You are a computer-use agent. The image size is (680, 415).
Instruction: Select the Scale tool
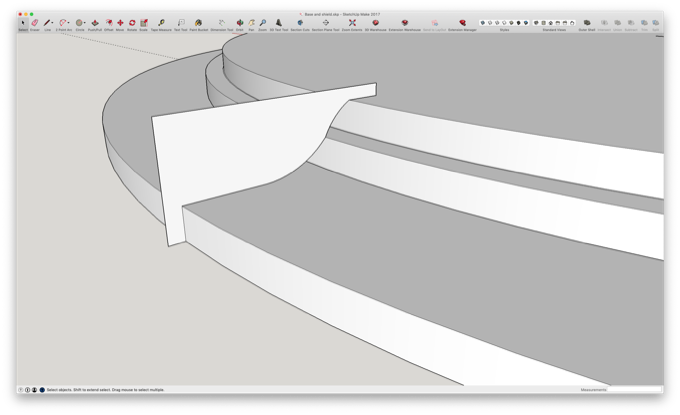144,23
